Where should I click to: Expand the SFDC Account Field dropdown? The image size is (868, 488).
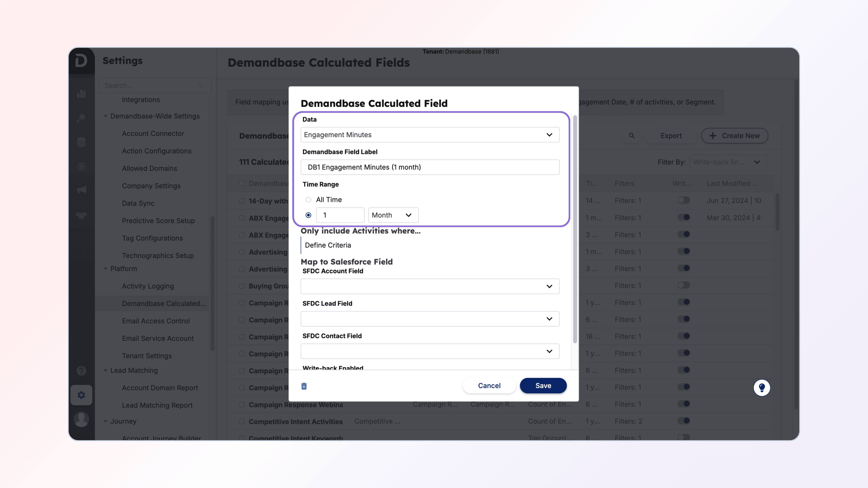(x=430, y=286)
